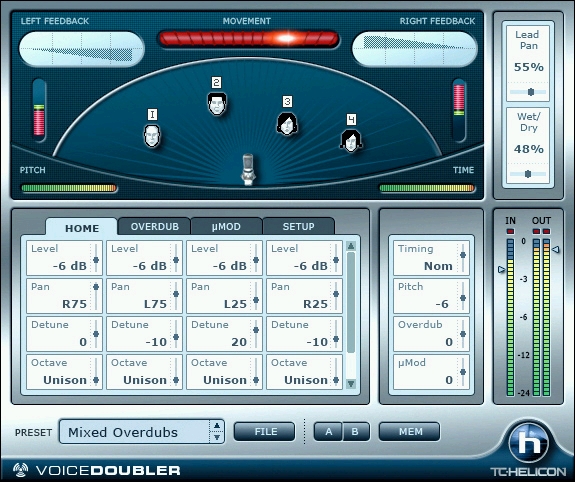Select previous preset with down arrow
The image size is (575, 482).
click(217, 437)
